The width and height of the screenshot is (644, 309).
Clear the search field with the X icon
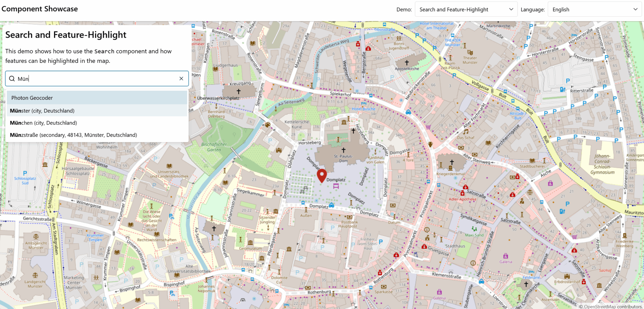pyautogui.click(x=181, y=79)
